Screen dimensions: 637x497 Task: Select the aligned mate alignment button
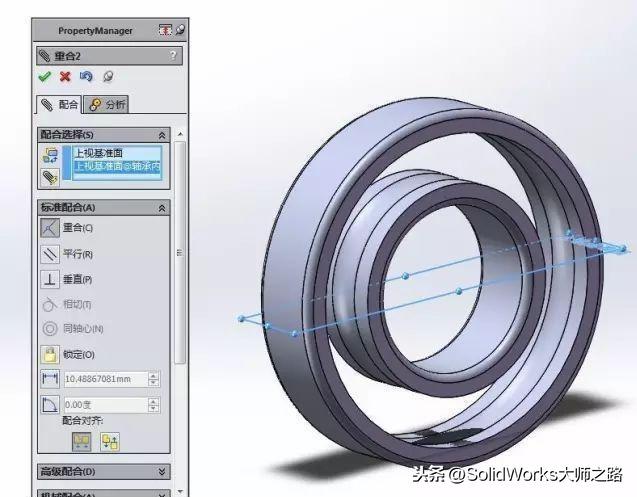tap(81, 442)
